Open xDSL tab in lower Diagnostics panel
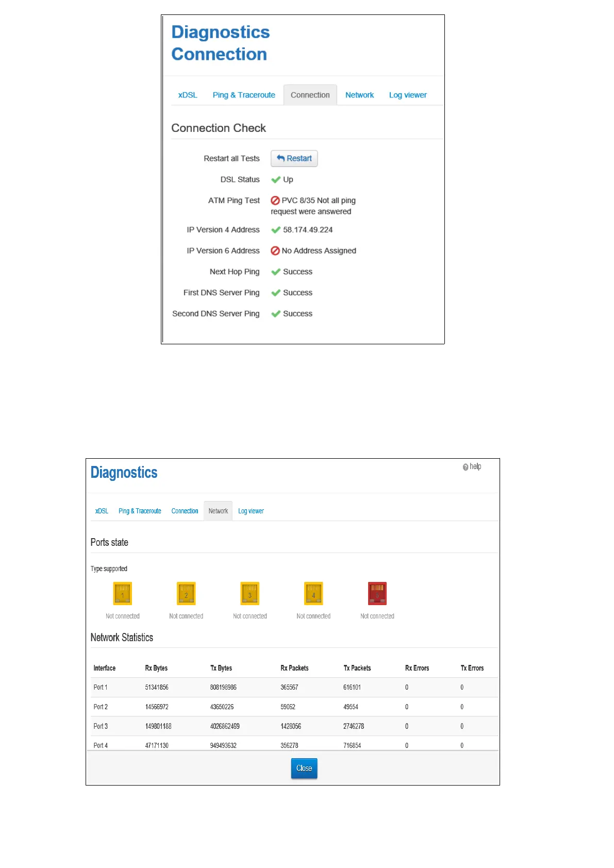 click(102, 511)
